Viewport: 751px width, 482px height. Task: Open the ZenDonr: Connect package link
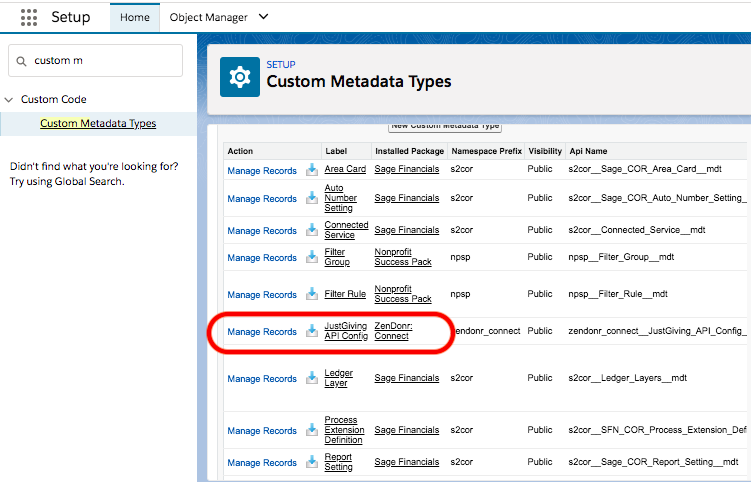393,331
